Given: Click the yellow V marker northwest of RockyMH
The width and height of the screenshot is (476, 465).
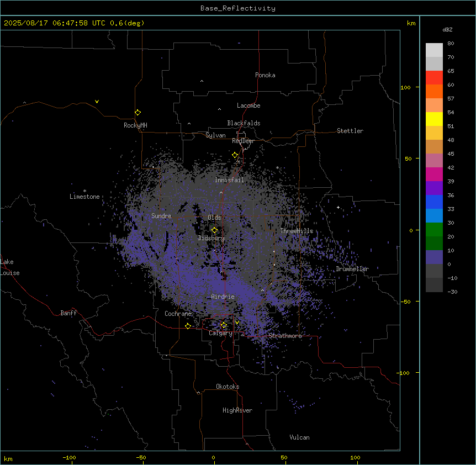Looking at the screenshot, I should point(97,102).
